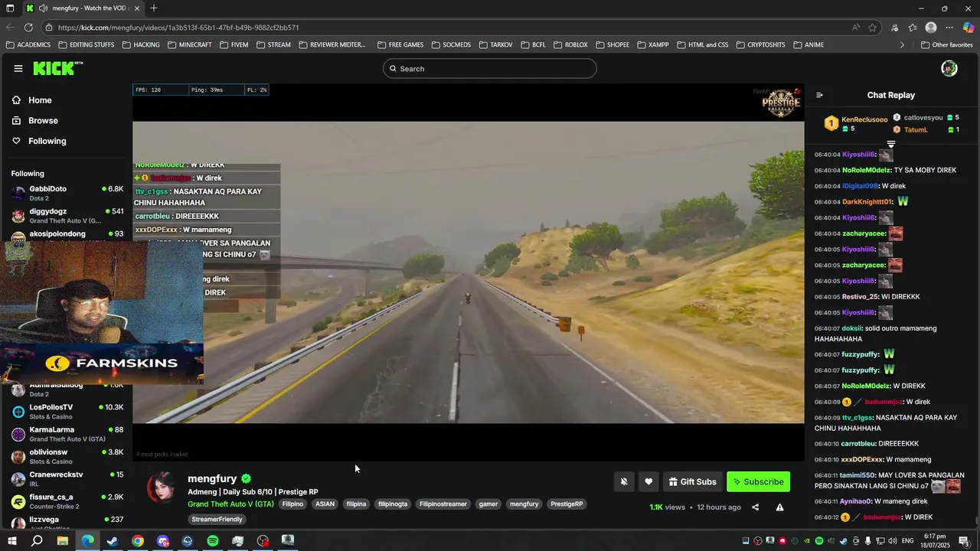Show more bookmarks chevron
The width and height of the screenshot is (980, 551).
pos(901,45)
